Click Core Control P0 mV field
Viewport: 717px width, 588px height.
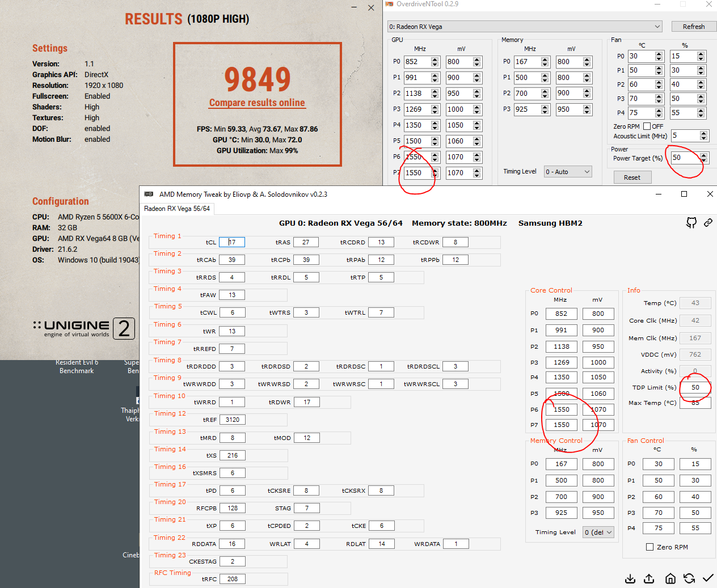tap(598, 314)
